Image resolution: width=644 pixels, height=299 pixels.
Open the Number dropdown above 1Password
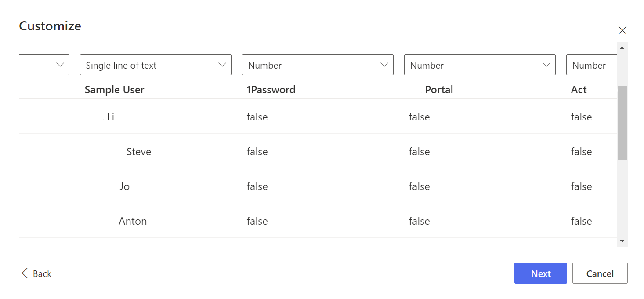pos(318,65)
